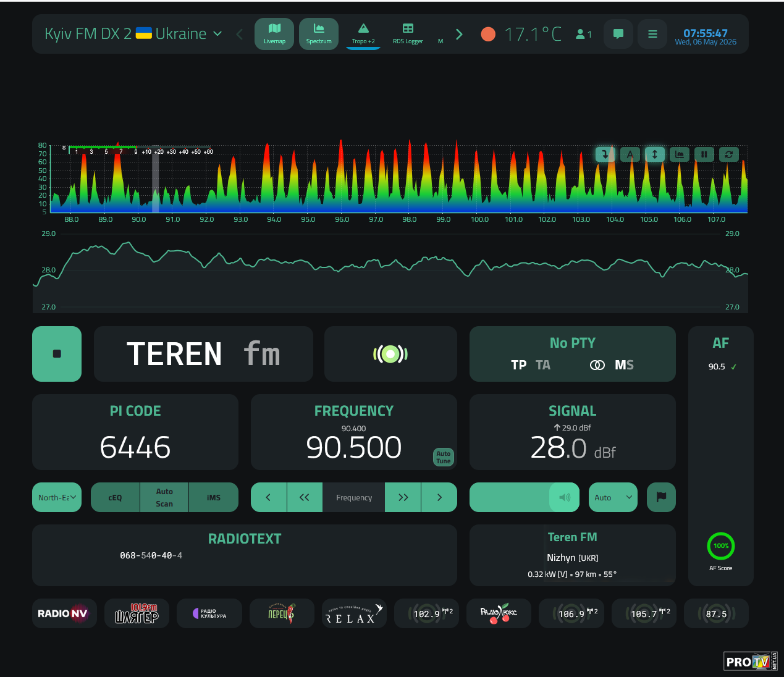784x677 pixels.
Task: Refresh the spectrum scan
Action: (x=728, y=154)
